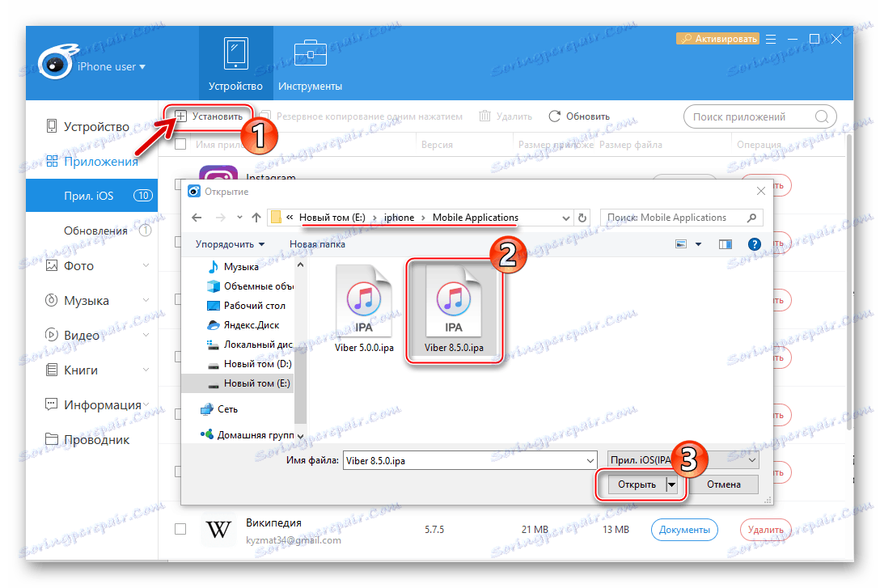
Task: Click Удалить button for Википедия
Action: pyautogui.click(x=765, y=530)
